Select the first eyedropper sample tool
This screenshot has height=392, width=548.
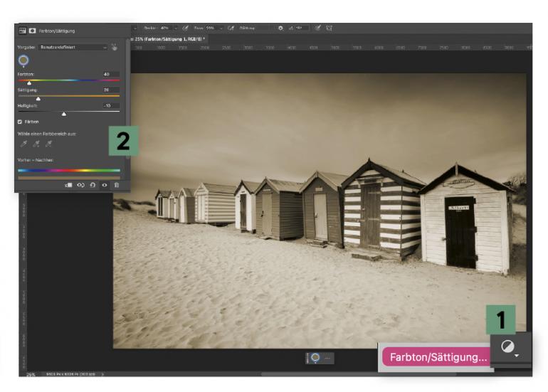pos(23,144)
